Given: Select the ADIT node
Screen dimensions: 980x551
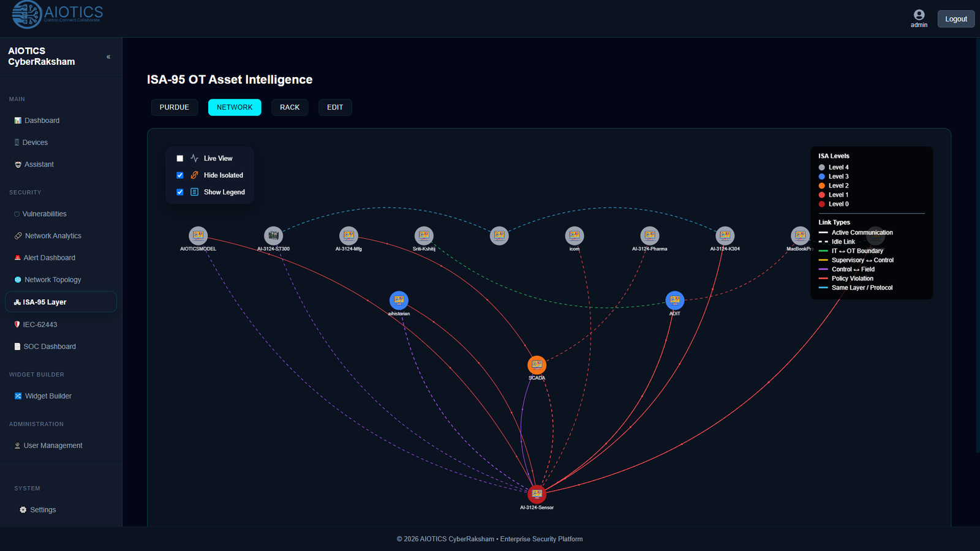Looking at the screenshot, I should (x=675, y=300).
